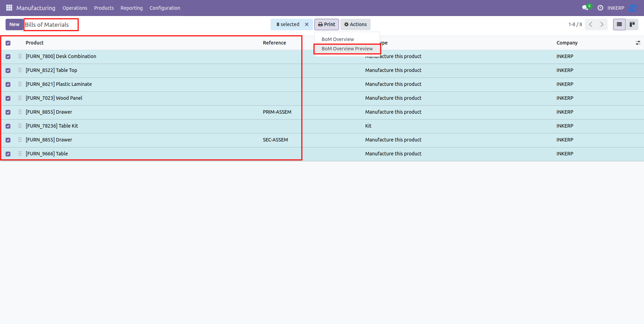
Task: Create a New bill of materials
Action: pyautogui.click(x=14, y=24)
